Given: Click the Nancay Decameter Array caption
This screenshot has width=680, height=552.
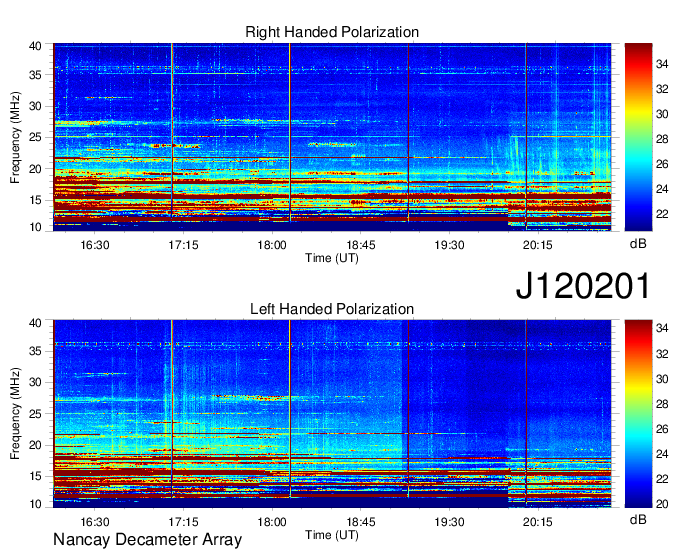Looking at the screenshot, I should (x=147, y=539).
